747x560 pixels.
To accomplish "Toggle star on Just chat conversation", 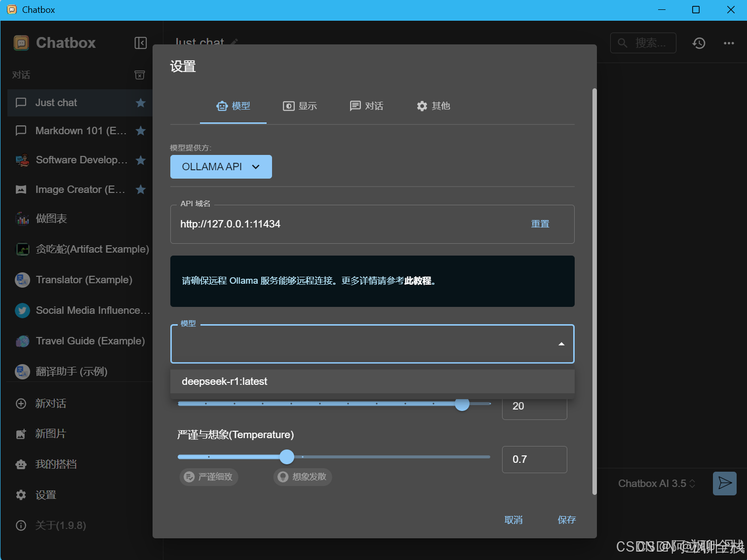I will (141, 103).
